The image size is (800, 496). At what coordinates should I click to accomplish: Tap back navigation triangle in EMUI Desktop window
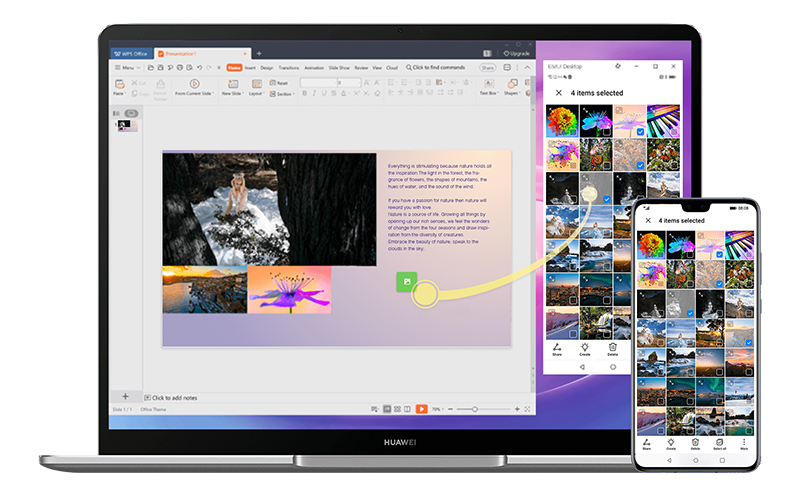(x=582, y=366)
